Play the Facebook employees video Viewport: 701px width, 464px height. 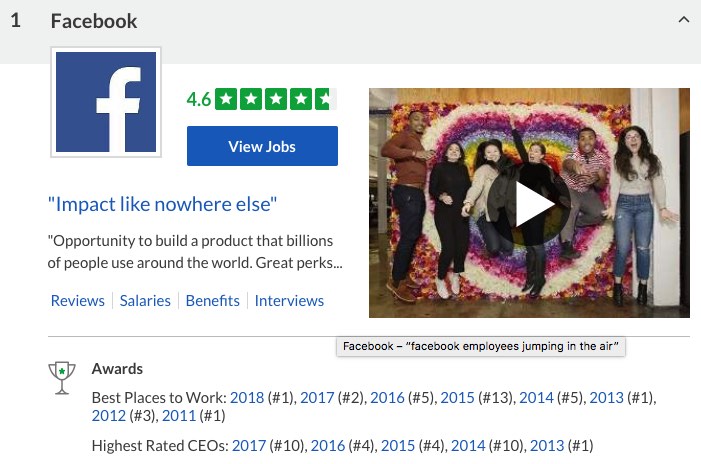[x=529, y=204]
